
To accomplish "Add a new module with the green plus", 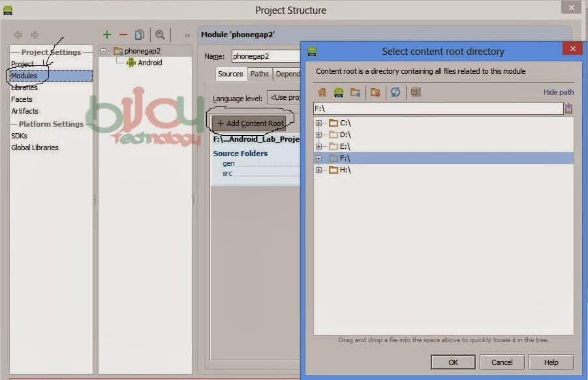I will pyautogui.click(x=107, y=35).
